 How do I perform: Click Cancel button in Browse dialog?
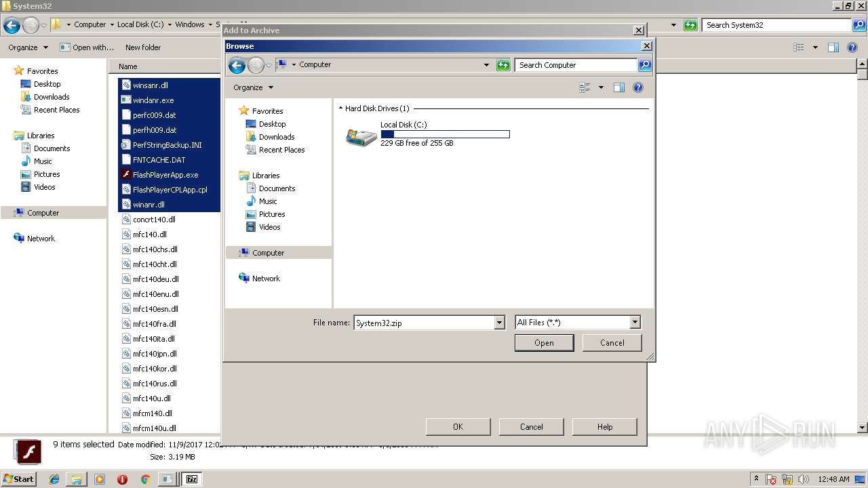coord(612,343)
